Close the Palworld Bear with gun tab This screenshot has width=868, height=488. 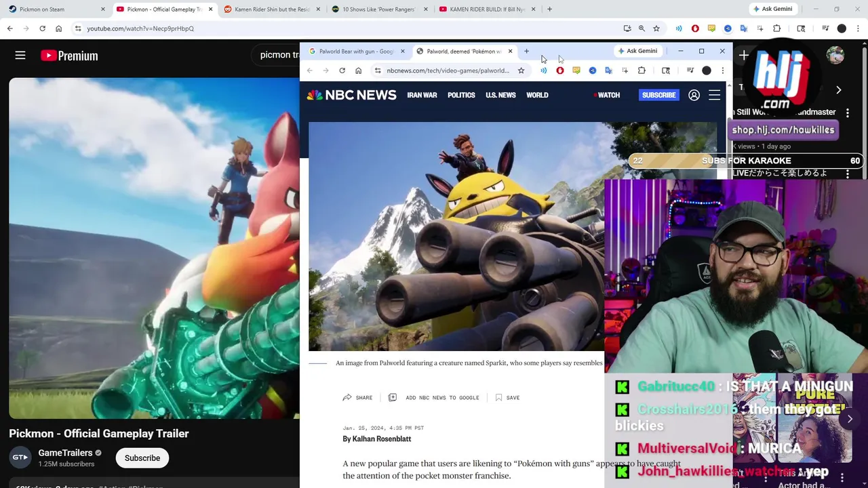tap(402, 52)
